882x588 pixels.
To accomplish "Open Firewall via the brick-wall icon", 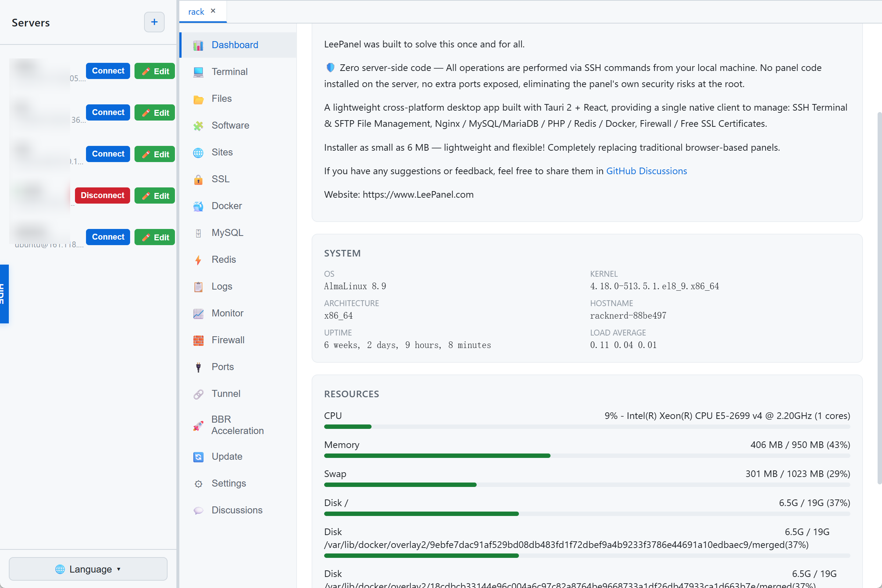I will (x=198, y=340).
